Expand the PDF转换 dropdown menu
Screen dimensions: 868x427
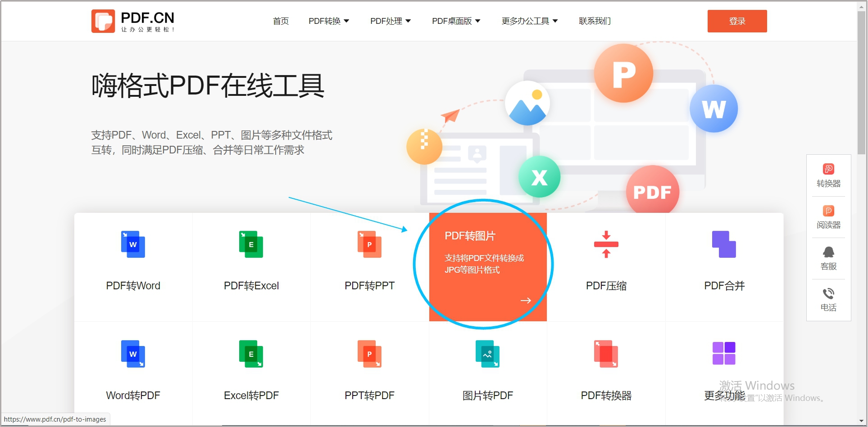click(x=329, y=21)
